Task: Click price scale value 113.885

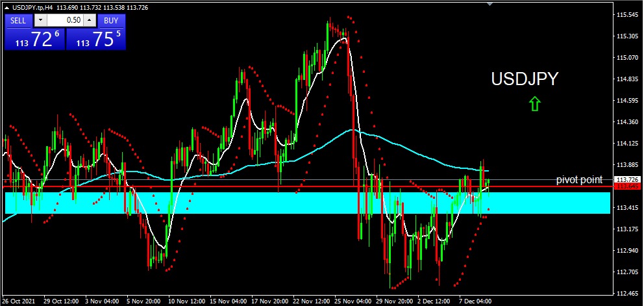Action: click(x=627, y=164)
